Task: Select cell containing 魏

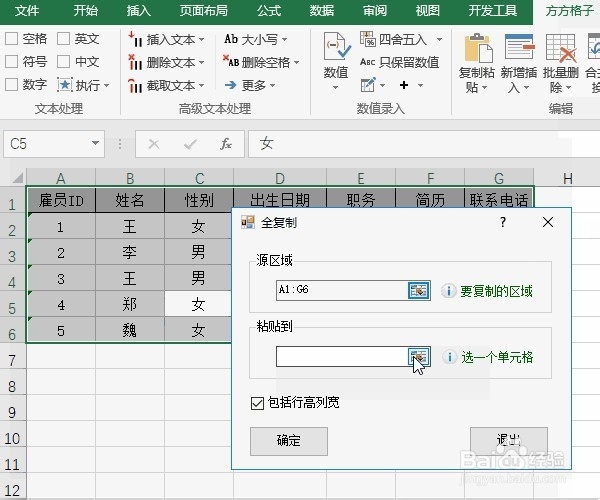Action: click(x=130, y=330)
